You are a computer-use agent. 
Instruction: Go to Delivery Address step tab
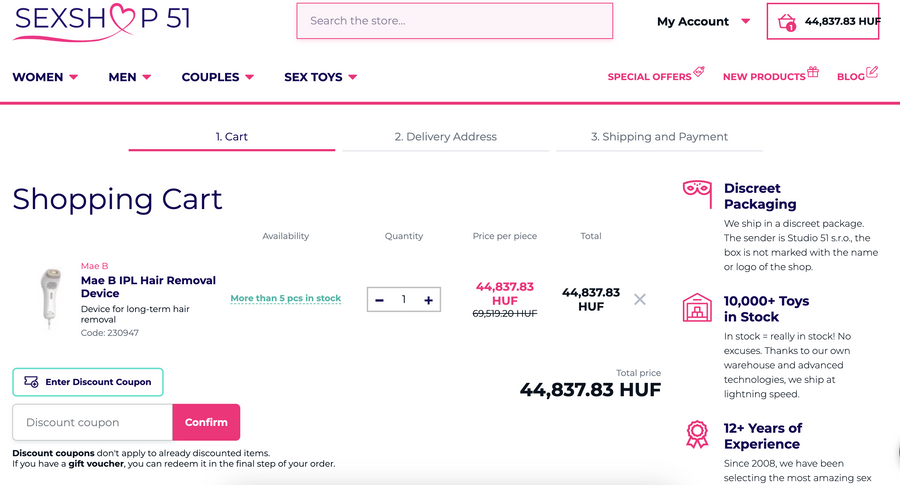445,137
